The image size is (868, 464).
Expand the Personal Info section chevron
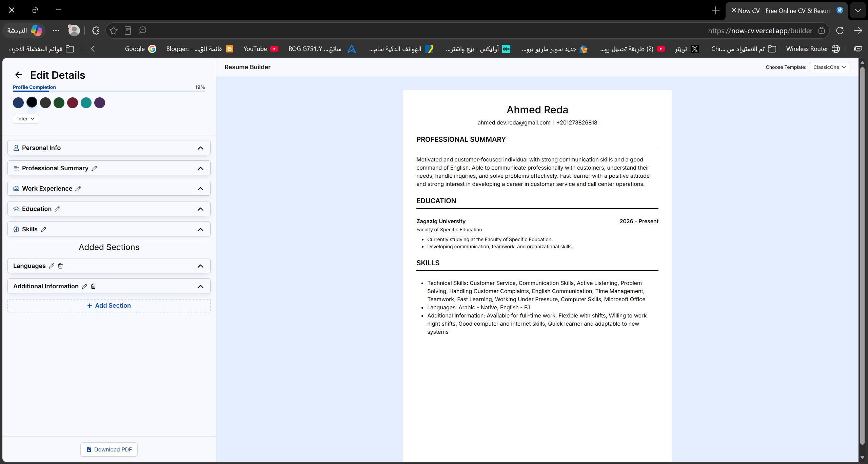click(201, 148)
